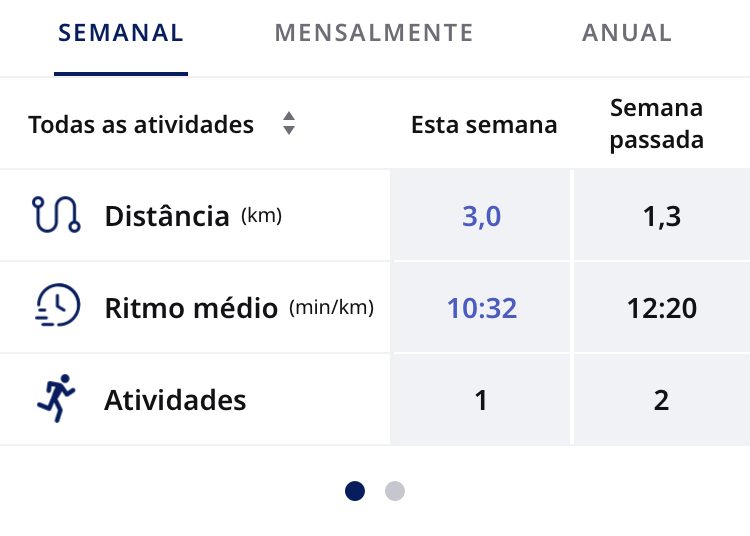The image size is (750, 536).
Task: Go to second page indicator dot
Action: pyautogui.click(x=395, y=491)
